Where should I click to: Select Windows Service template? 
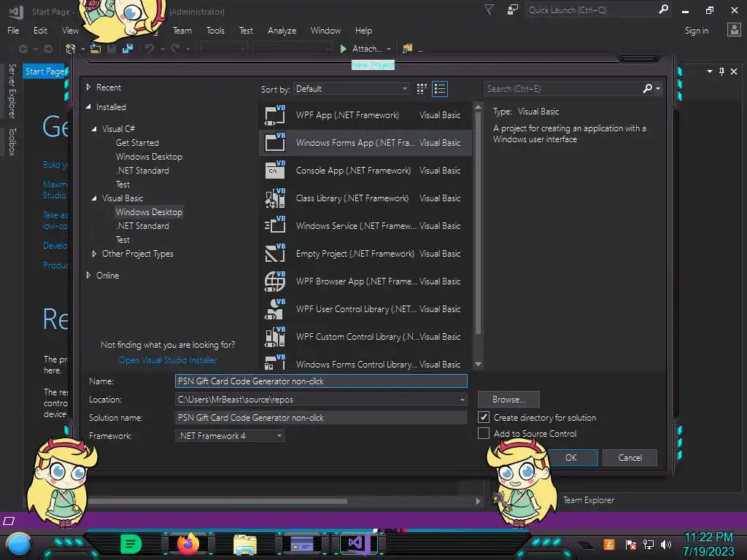[x=365, y=226]
